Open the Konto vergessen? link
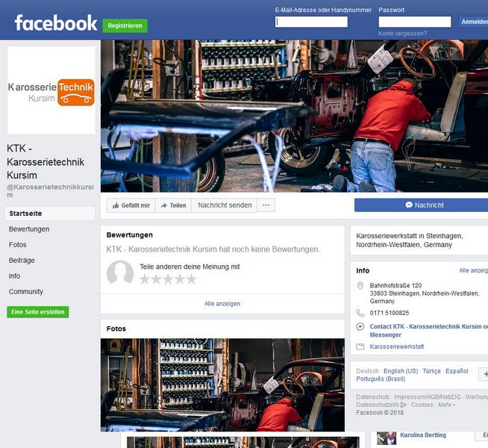 402,34
